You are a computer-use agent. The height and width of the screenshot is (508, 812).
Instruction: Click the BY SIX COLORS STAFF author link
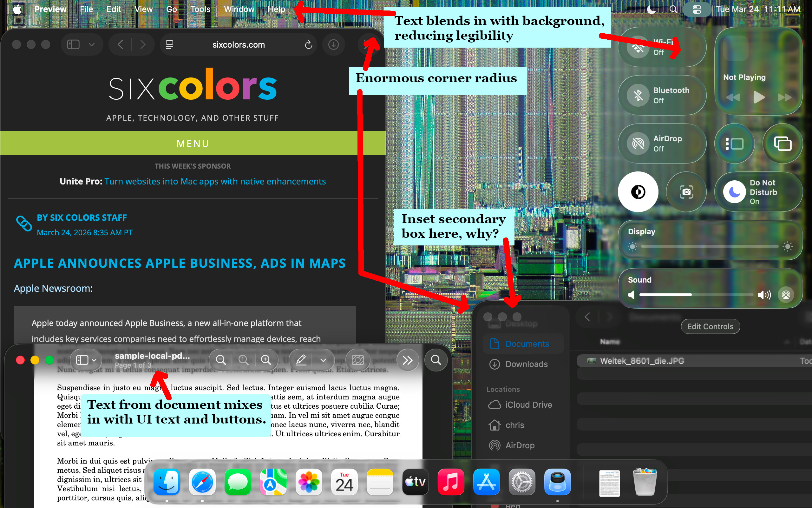point(82,218)
